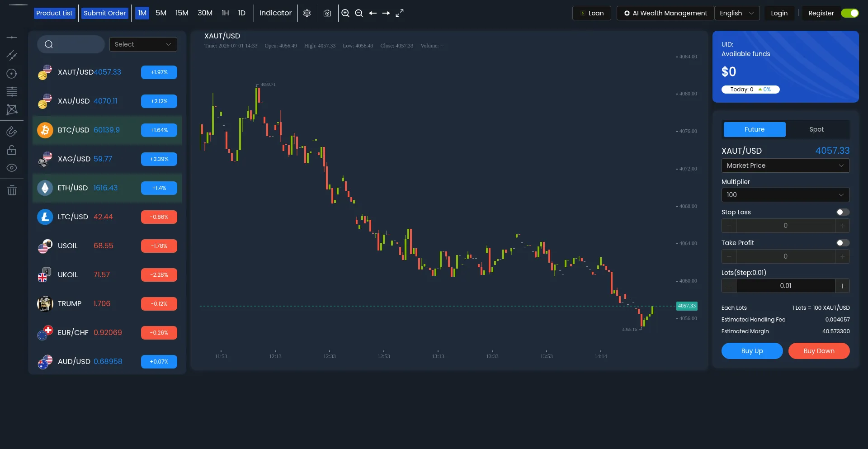This screenshot has height=449, width=868.
Task: Increase lots with the plus stepper
Action: (842, 286)
